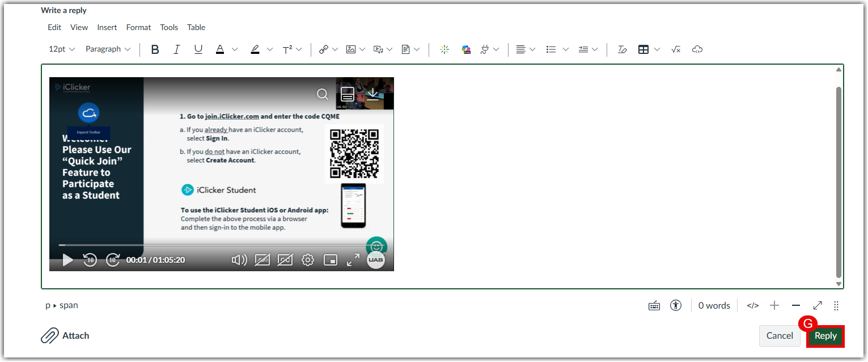Apply the background highlight color button
Image resolution: width=868 pixels, height=362 pixels.
click(x=255, y=49)
